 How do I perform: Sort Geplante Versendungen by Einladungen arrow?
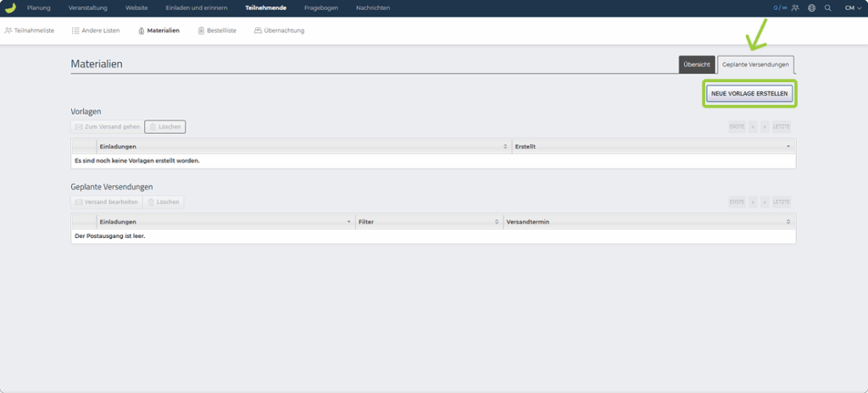tap(348, 222)
